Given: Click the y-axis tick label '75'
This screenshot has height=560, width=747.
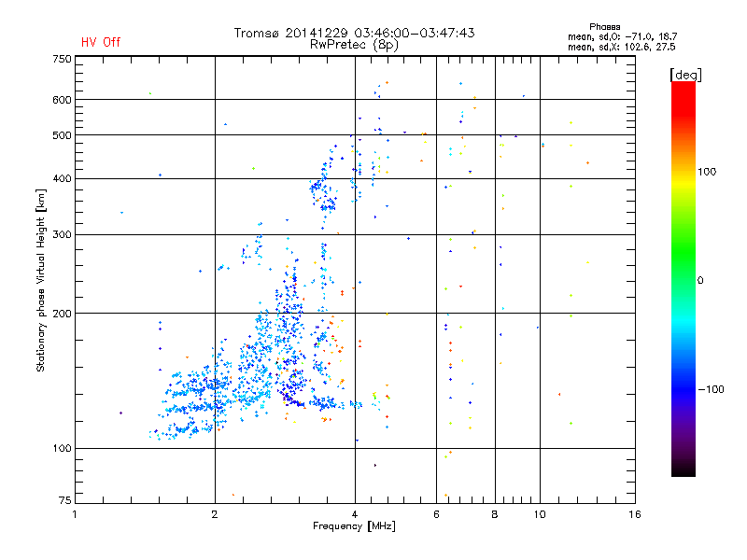Looking at the screenshot, I should 65,500.
